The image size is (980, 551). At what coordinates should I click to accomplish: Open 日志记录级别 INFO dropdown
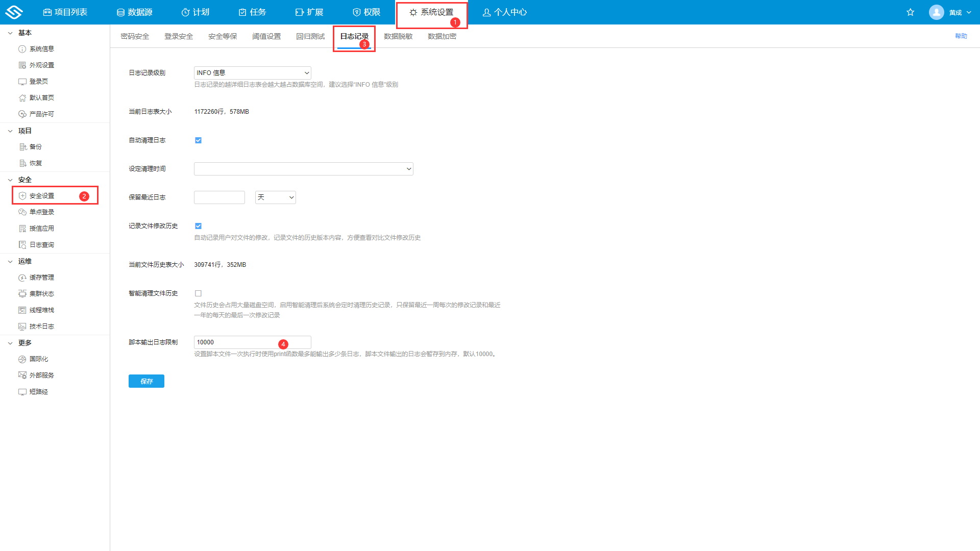coord(252,73)
